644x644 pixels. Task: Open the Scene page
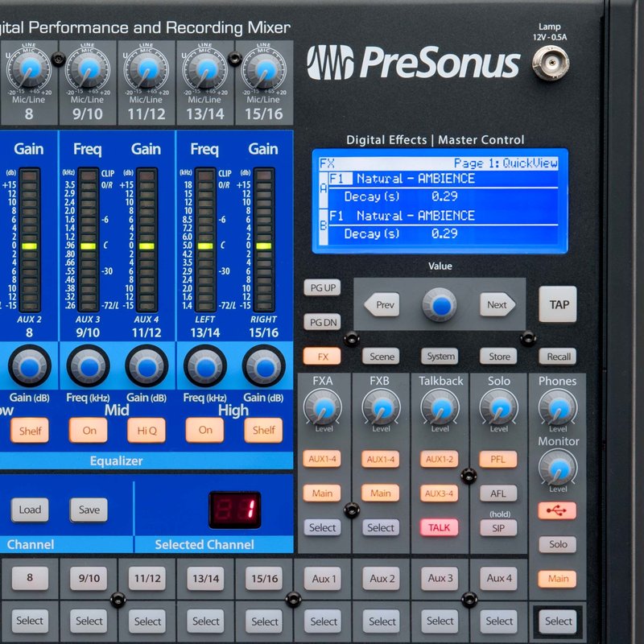(x=381, y=356)
